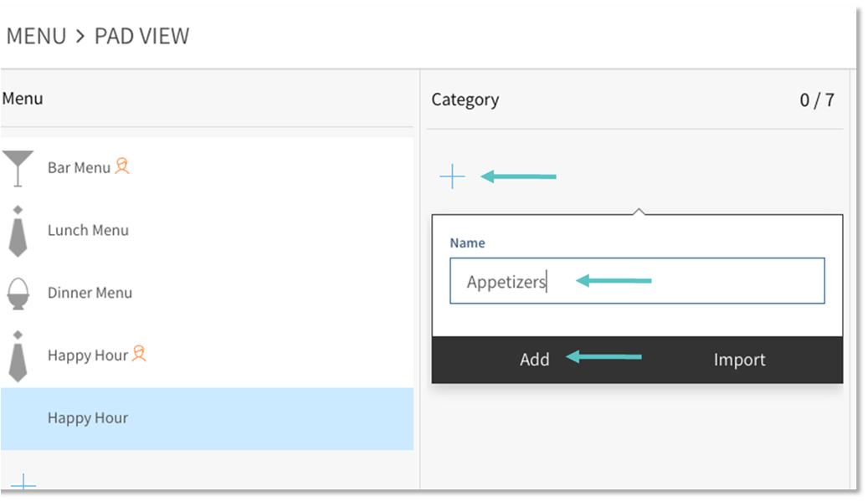The height and width of the screenshot is (501, 868).
Task: Click orange person icon next to Bar Menu
Action: pos(122,166)
